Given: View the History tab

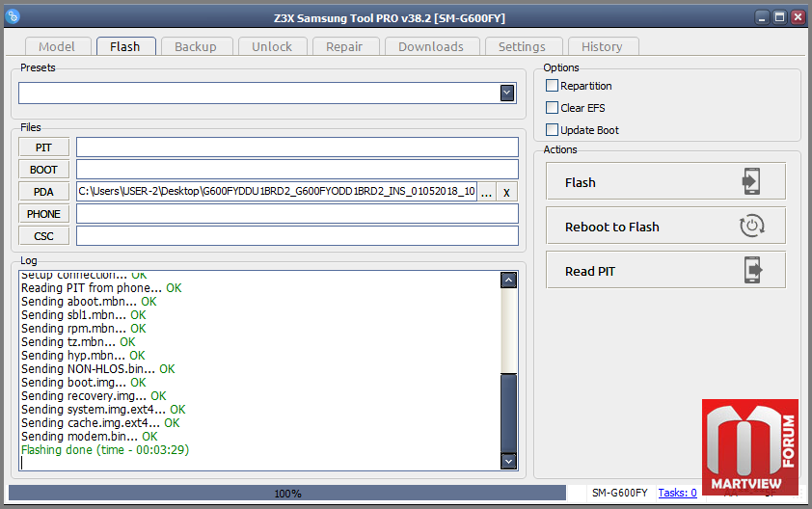Looking at the screenshot, I should pyautogui.click(x=603, y=46).
